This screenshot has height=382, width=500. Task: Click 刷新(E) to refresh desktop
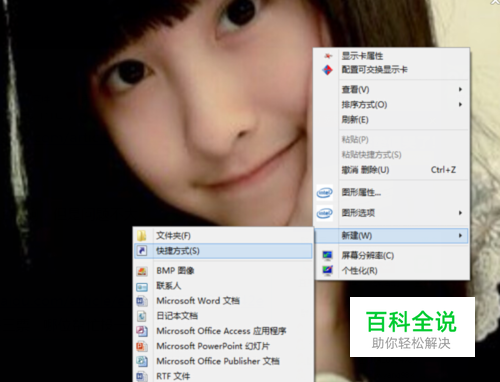coord(391,120)
